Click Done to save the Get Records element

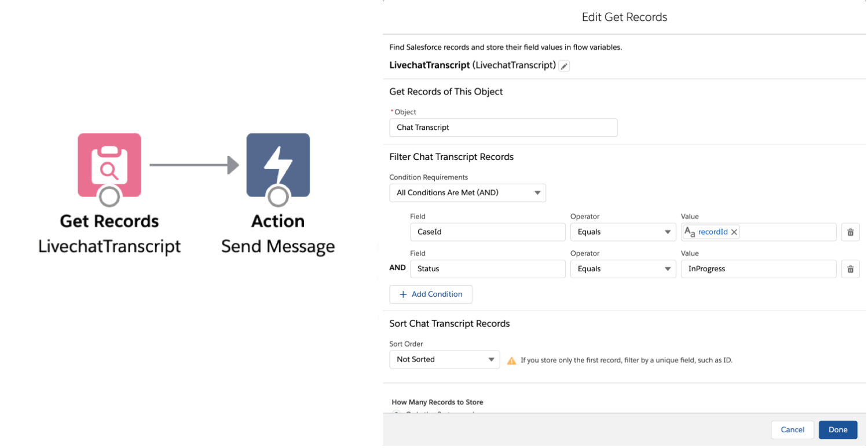838,429
